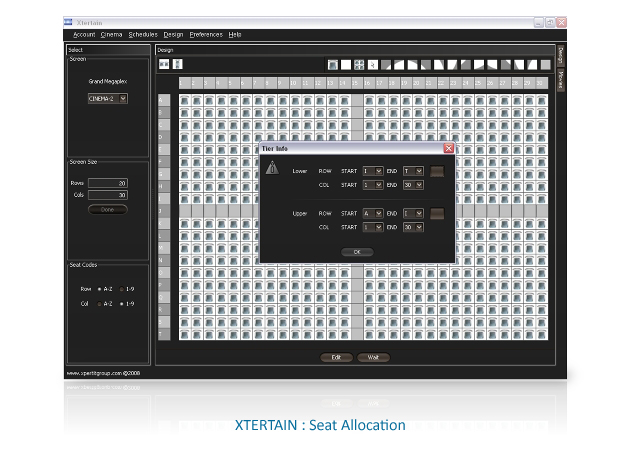Image resolution: width=640 pixels, height=451 pixels.
Task: Click the two-seat layout icon at toolbar left
Action: [x=164, y=64]
